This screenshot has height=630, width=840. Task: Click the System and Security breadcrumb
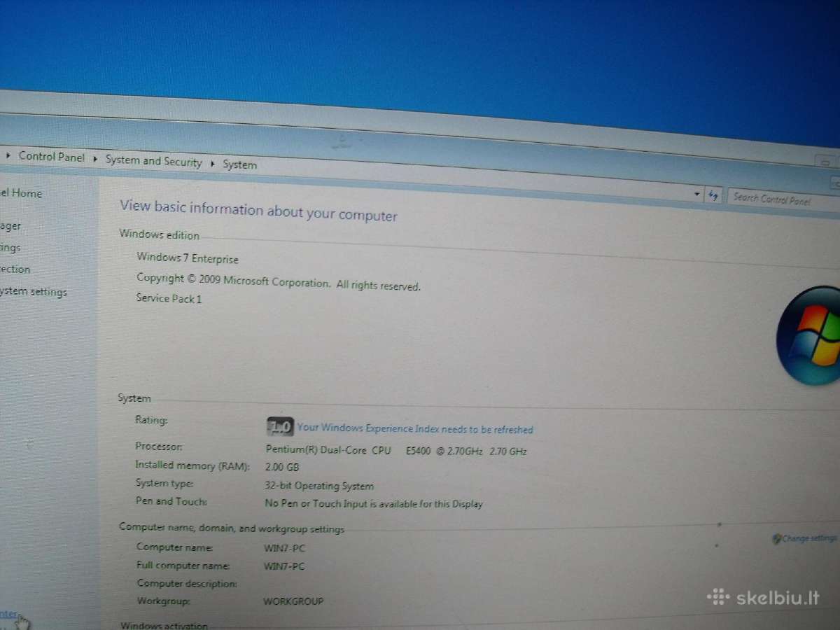(153, 161)
